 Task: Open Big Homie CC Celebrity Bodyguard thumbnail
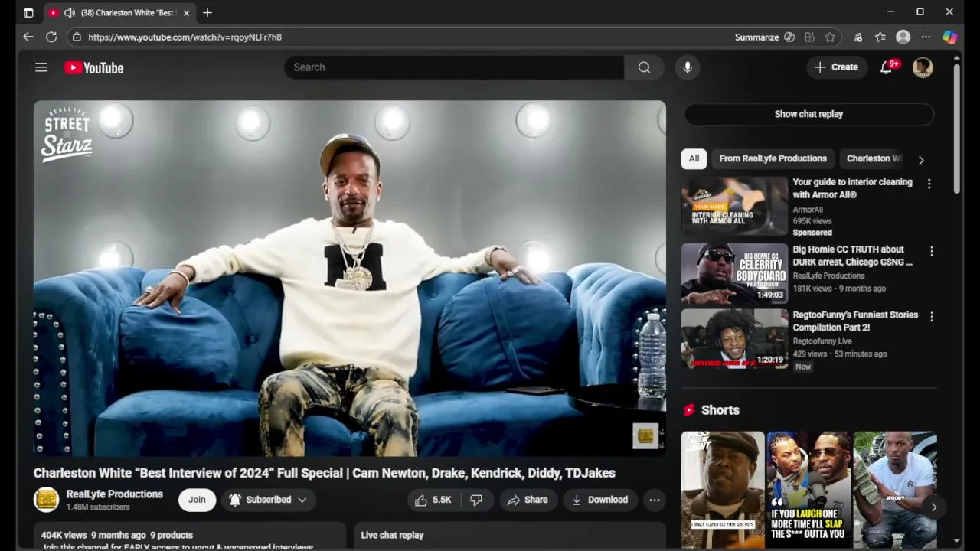(x=734, y=273)
